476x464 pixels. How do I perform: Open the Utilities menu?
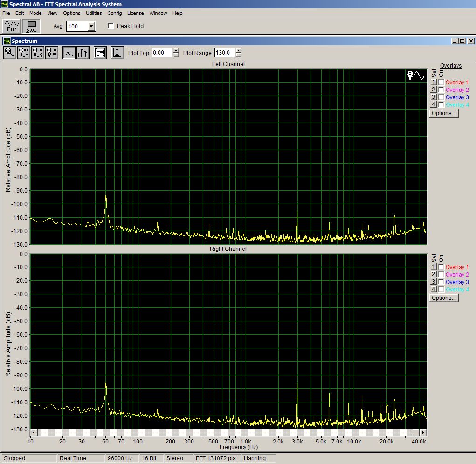tap(94, 13)
